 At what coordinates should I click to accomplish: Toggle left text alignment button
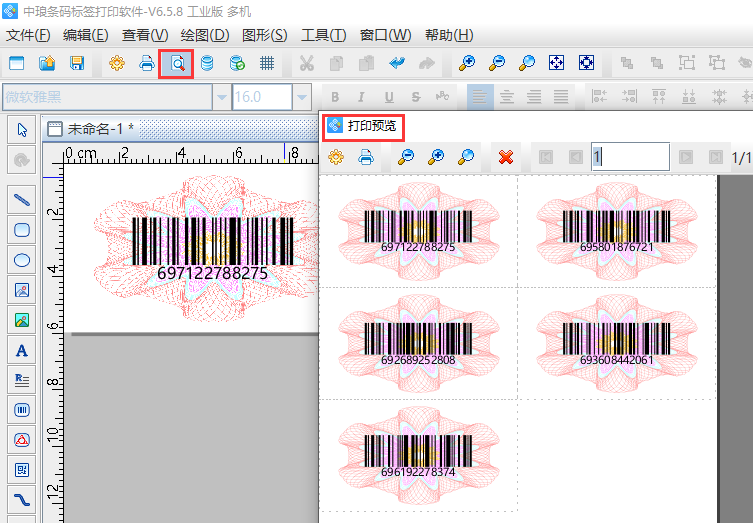click(x=481, y=97)
